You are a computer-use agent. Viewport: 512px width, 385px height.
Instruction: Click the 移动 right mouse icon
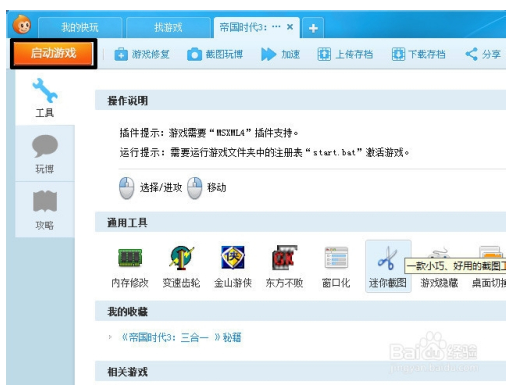coord(195,188)
